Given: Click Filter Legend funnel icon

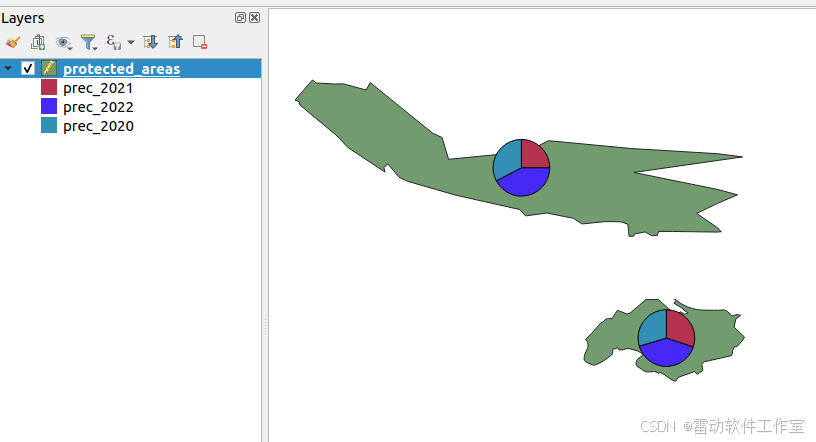Looking at the screenshot, I should tap(89, 42).
